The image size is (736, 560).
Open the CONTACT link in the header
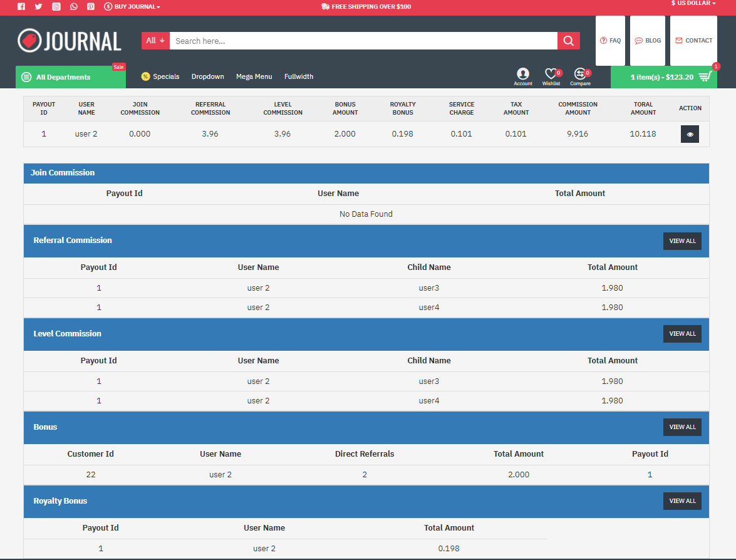[693, 40]
